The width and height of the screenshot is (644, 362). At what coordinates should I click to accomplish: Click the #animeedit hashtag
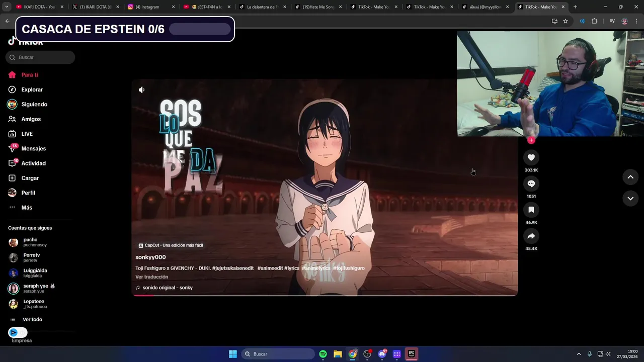270,268
